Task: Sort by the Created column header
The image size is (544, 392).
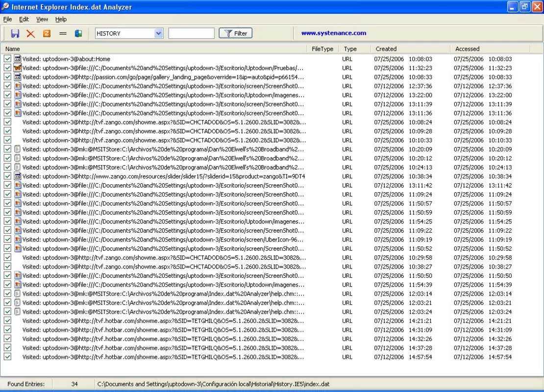Action: pyautogui.click(x=410, y=49)
